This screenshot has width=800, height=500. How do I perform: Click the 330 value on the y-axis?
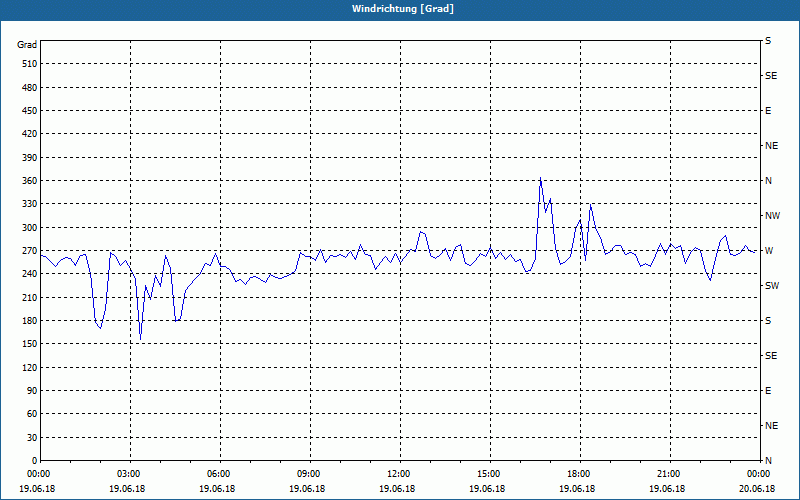tap(30, 204)
